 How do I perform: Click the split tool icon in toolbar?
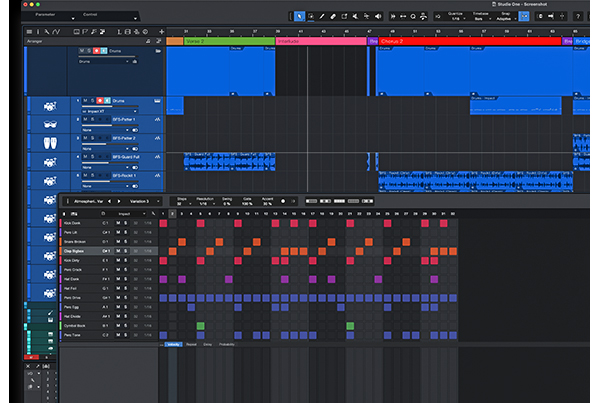click(x=344, y=16)
